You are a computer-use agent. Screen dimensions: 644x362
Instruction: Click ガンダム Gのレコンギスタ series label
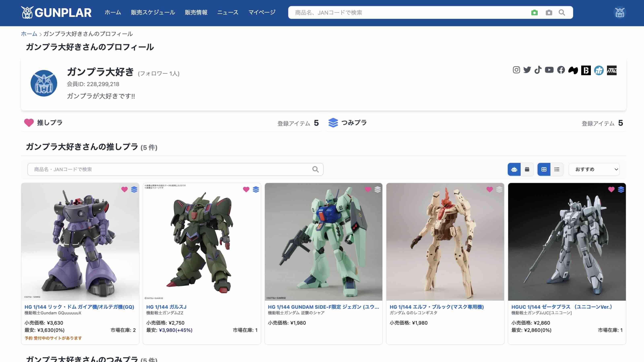tap(414, 313)
